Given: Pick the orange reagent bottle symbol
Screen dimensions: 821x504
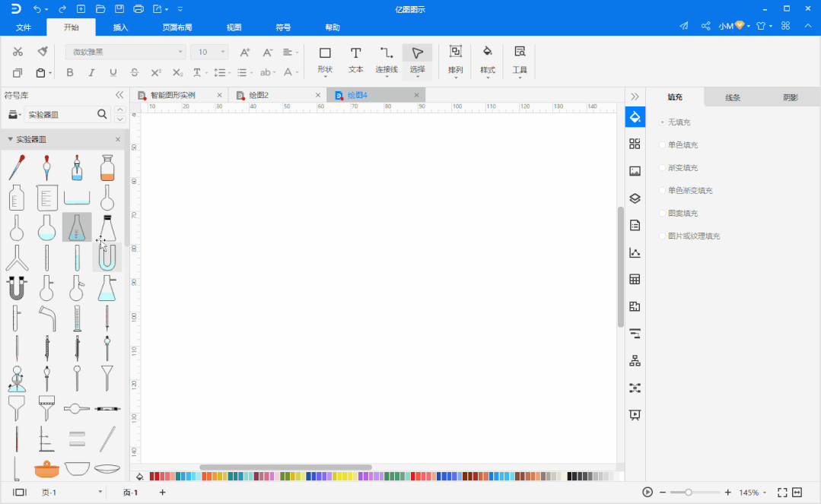Looking at the screenshot, I should tap(107, 167).
